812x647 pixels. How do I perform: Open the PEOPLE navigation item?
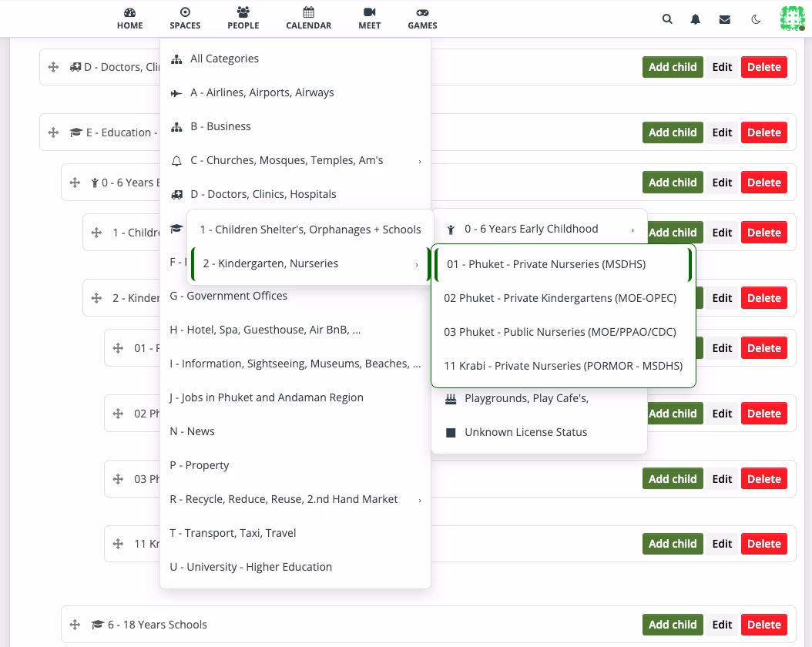click(x=243, y=18)
